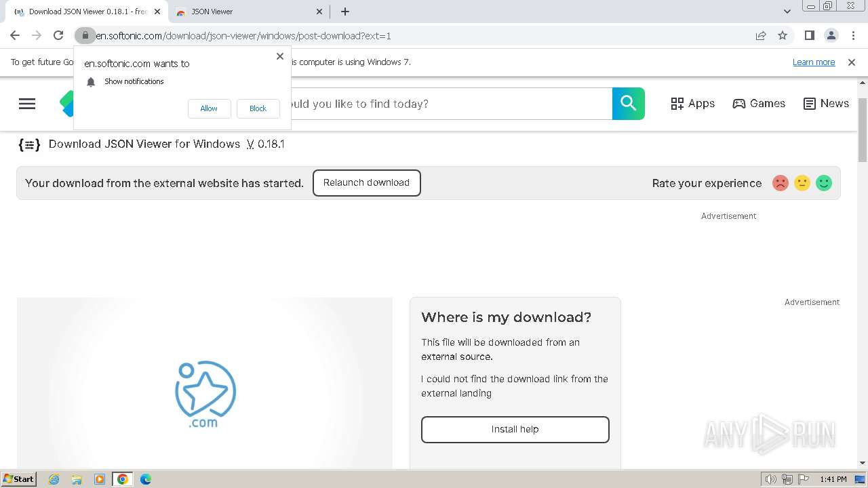
Task: Click the version 0.18.1 text
Action: (266, 144)
